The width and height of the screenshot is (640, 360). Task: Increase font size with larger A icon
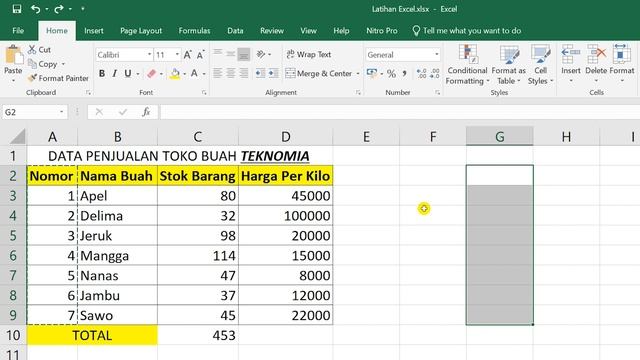(187, 55)
